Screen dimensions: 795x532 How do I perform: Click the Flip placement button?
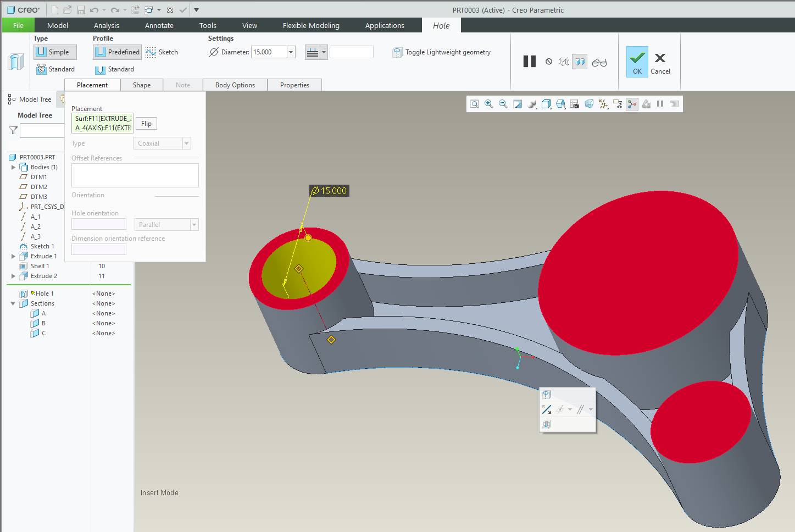(x=146, y=123)
